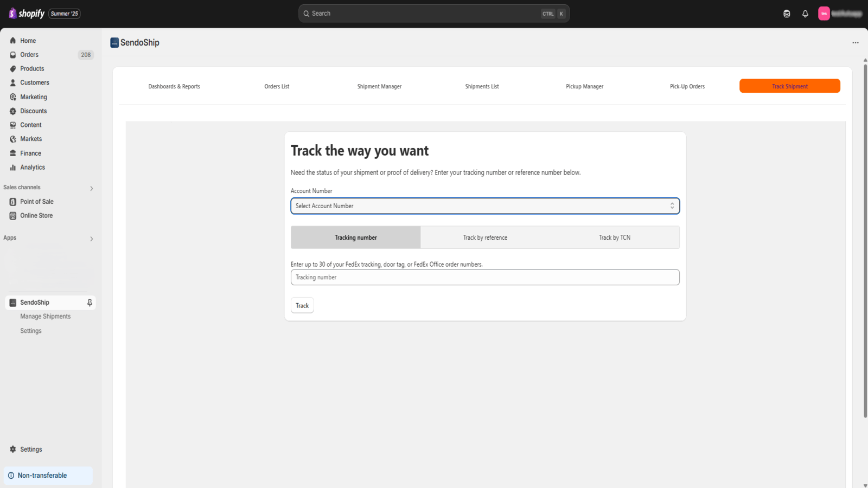Click the Customers person icon
Viewport: 868px width, 488px height.
pyautogui.click(x=13, y=83)
